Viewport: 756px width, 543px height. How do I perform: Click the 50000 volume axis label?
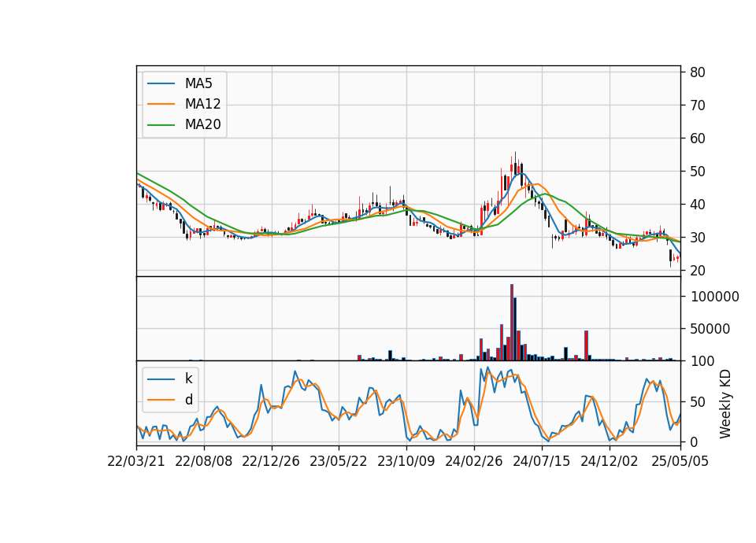[710, 329]
